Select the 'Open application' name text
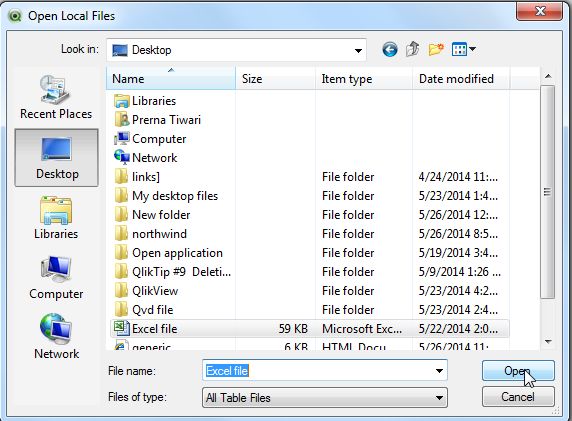572x421 pixels. click(177, 253)
